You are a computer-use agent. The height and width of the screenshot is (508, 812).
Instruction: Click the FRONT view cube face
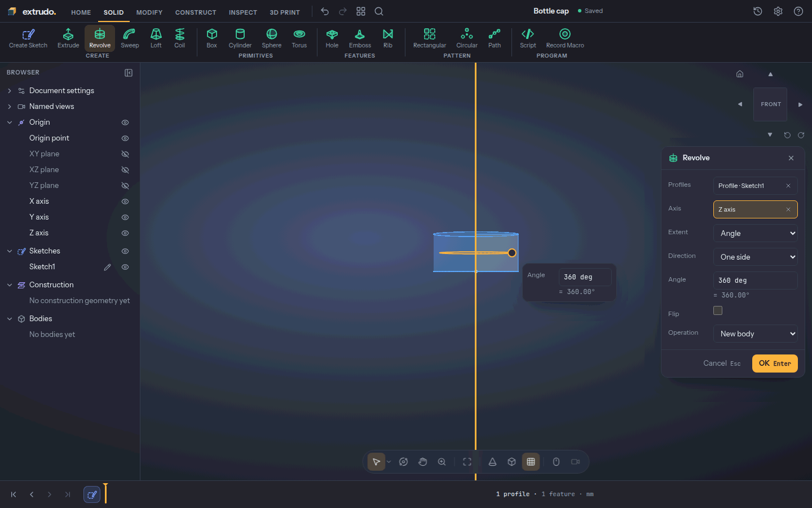click(x=770, y=104)
